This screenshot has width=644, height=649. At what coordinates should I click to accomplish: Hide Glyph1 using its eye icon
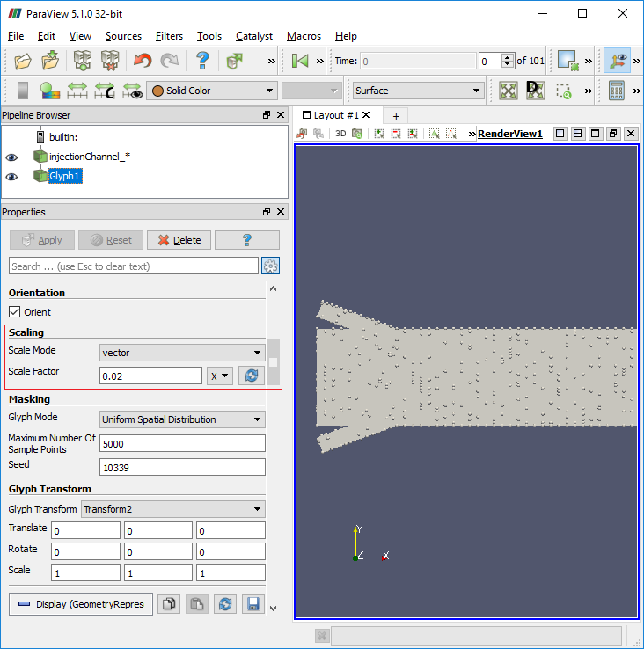tap(11, 177)
